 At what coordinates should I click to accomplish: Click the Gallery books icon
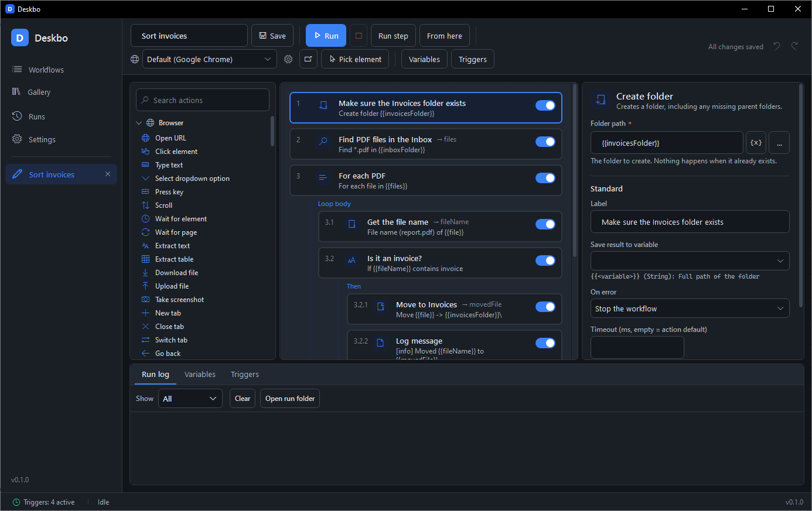[x=16, y=92]
